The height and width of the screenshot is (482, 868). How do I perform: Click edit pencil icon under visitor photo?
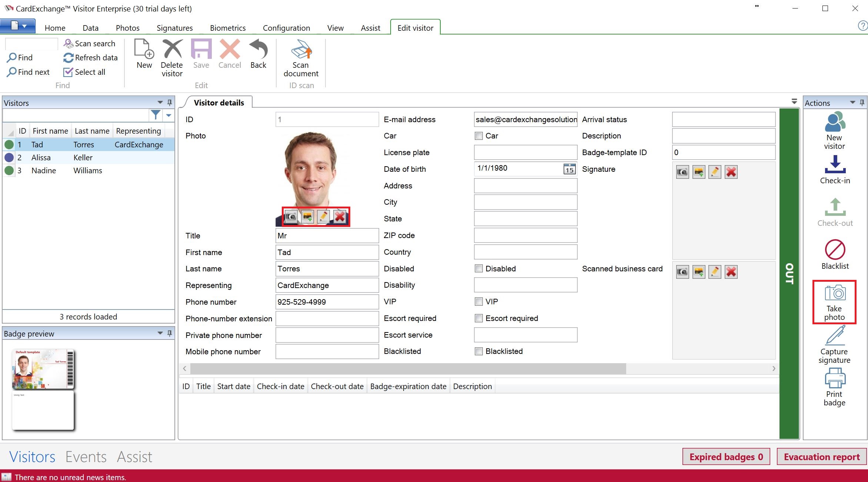click(x=323, y=216)
